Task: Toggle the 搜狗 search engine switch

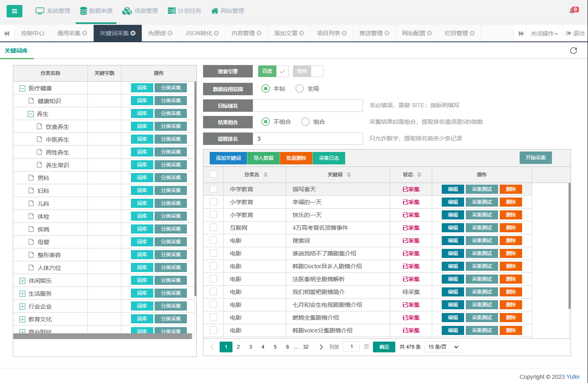Action: coord(308,71)
